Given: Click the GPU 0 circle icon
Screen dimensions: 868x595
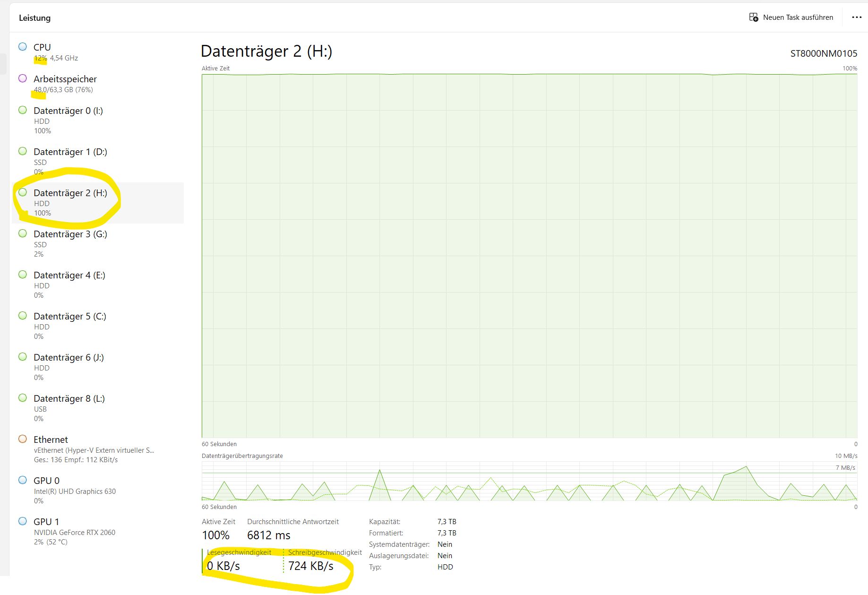Looking at the screenshot, I should [23, 480].
